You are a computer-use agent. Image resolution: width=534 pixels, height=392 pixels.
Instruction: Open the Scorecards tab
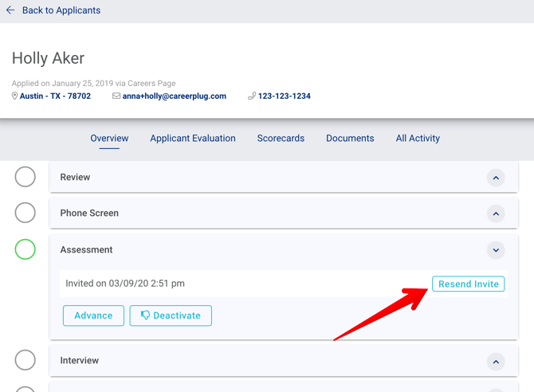pyautogui.click(x=281, y=139)
